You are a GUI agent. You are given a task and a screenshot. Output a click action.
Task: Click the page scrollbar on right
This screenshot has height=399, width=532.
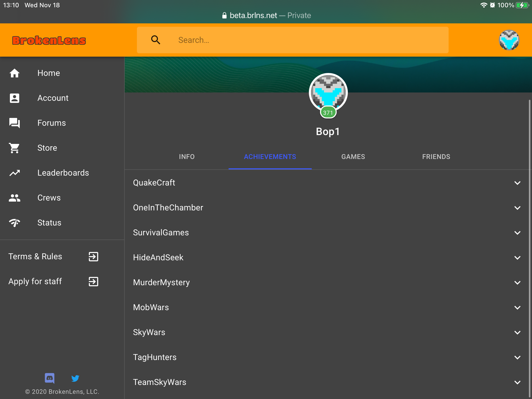point(530,248)
